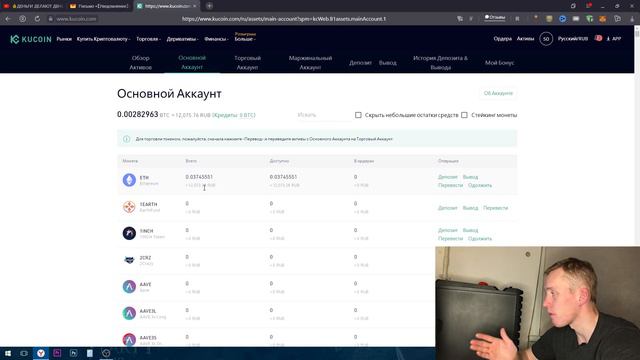
Task: Toggle hide small balances checkbox
Action: click(x=358, y=115)
